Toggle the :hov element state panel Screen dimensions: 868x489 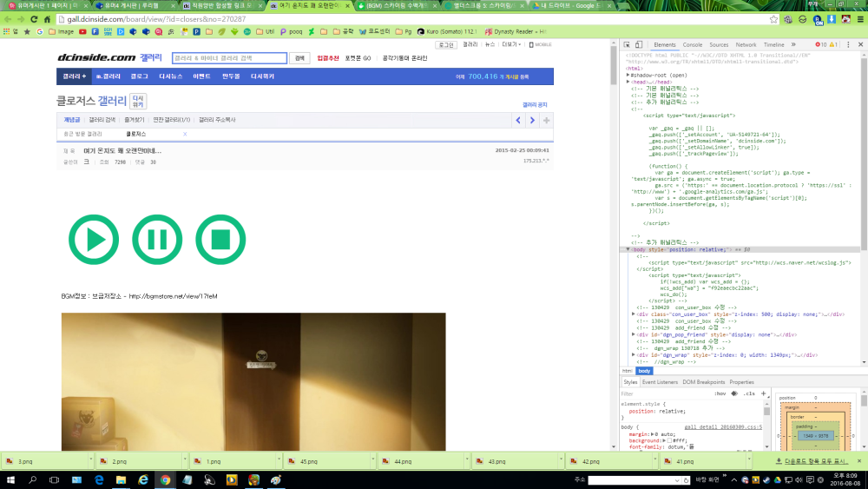click(720, 393)
